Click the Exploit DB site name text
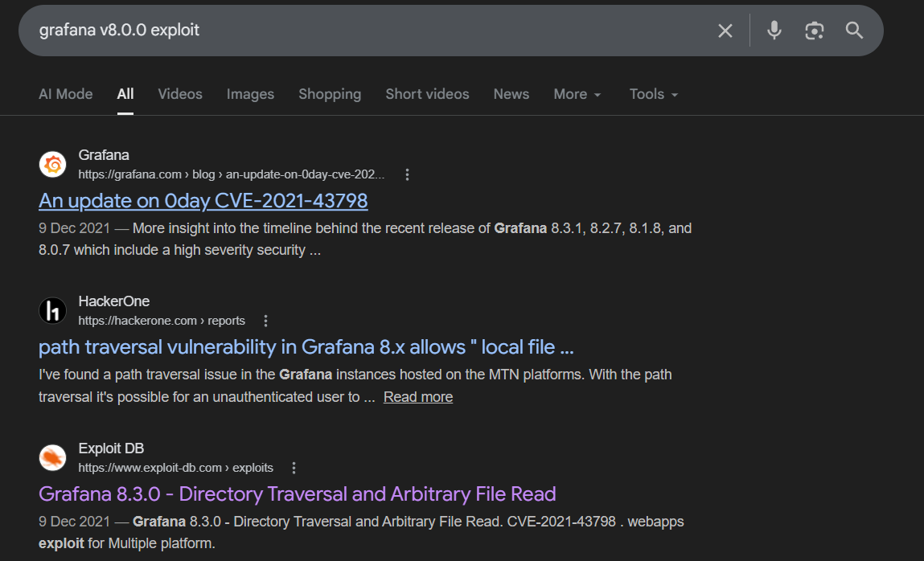 click(x=111, y=448)
